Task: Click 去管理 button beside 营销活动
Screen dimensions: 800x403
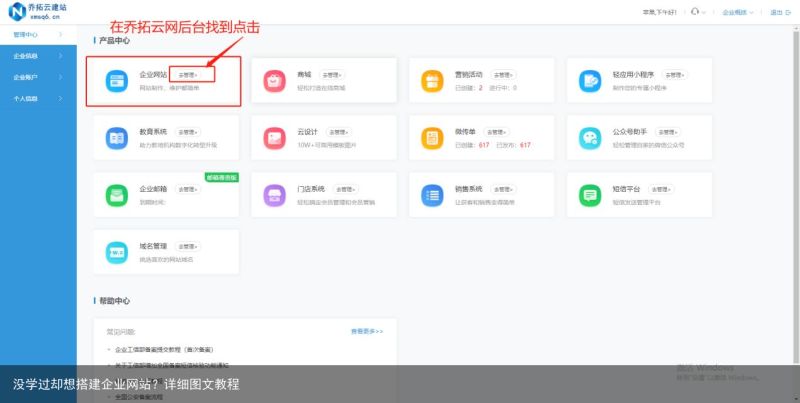Action: click(x=503, y=75)
